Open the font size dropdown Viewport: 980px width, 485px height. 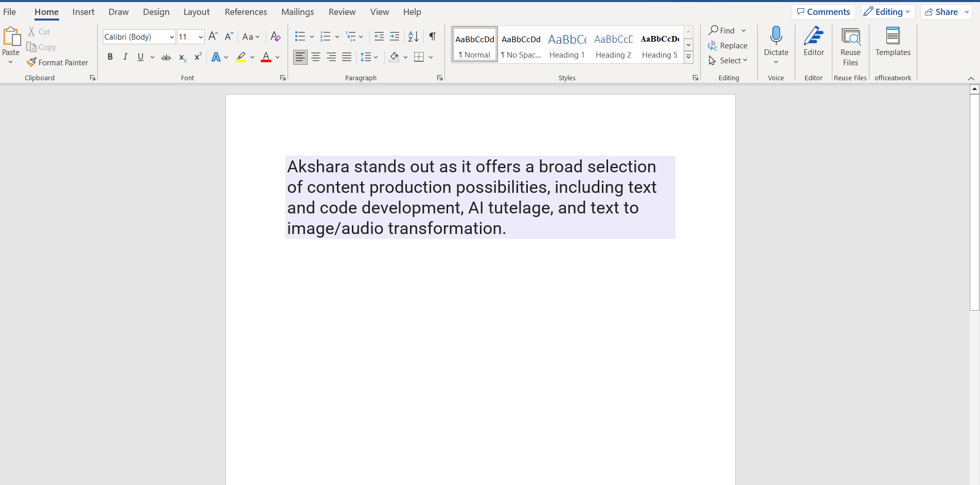coord(201,37)
